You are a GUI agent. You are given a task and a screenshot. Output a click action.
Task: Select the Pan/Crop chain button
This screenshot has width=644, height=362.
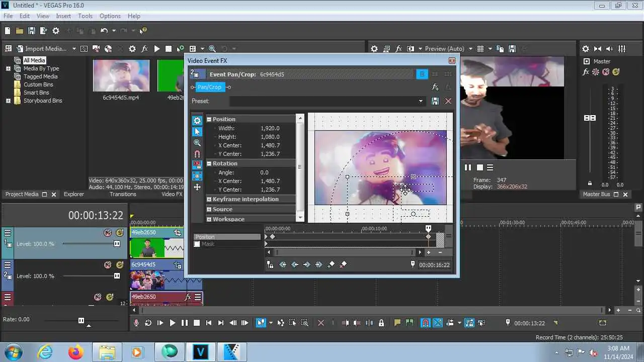click(x=209, y=87)
